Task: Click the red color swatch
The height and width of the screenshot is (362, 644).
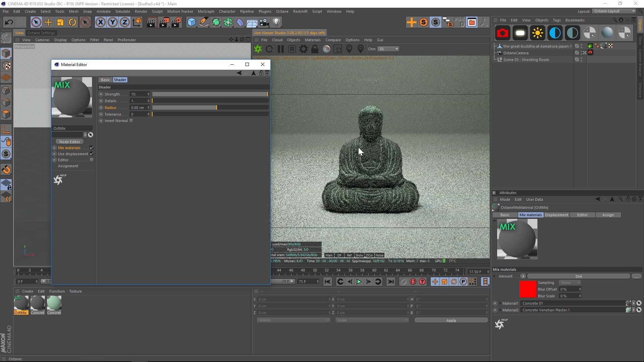Action: [x=528, y=289]
